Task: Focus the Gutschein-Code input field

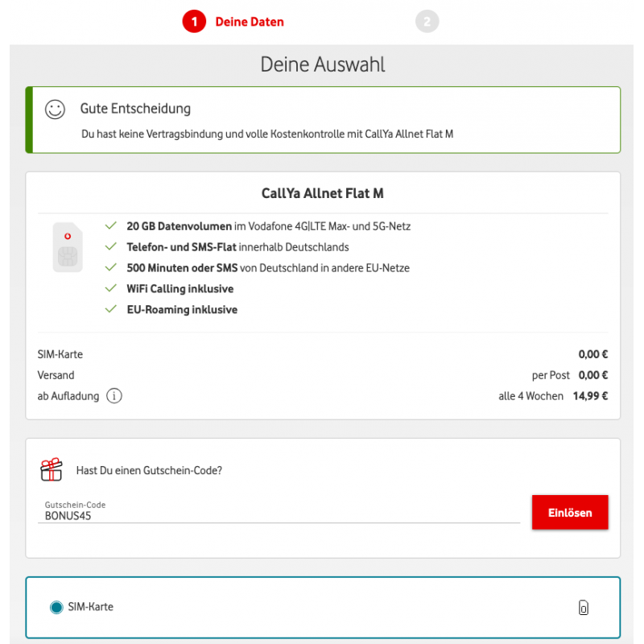Action: pos(279,512)
